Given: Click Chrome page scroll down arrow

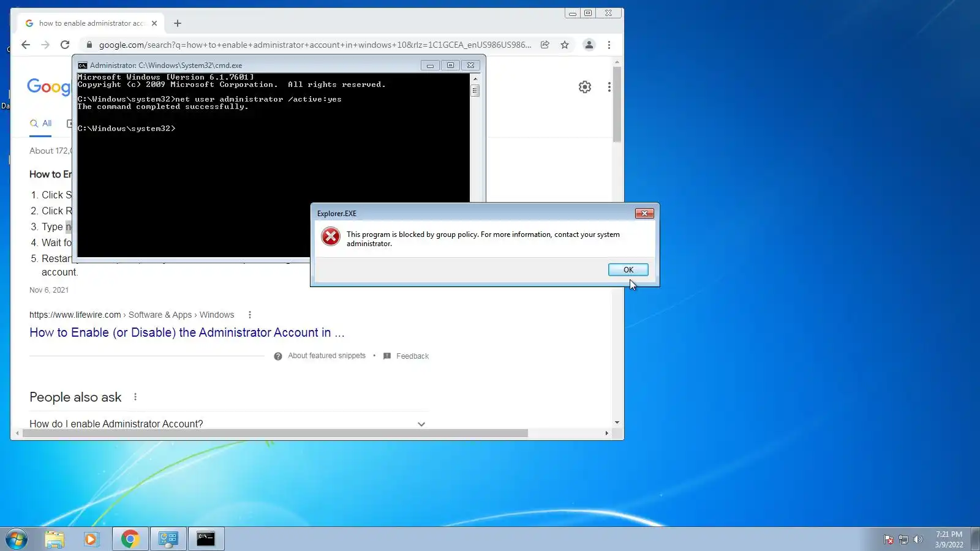Looking at the screenshot, I should coord(617,422).
